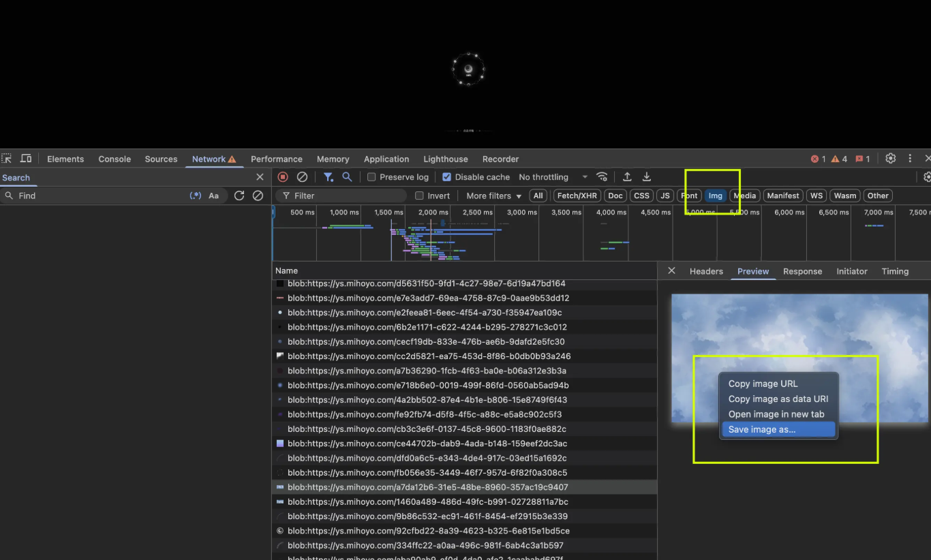The height and width of the screenshot is (560, 931).
Task: Enable Preserve log checkbox
Action: pyautogui.click(x=371, y=177)
